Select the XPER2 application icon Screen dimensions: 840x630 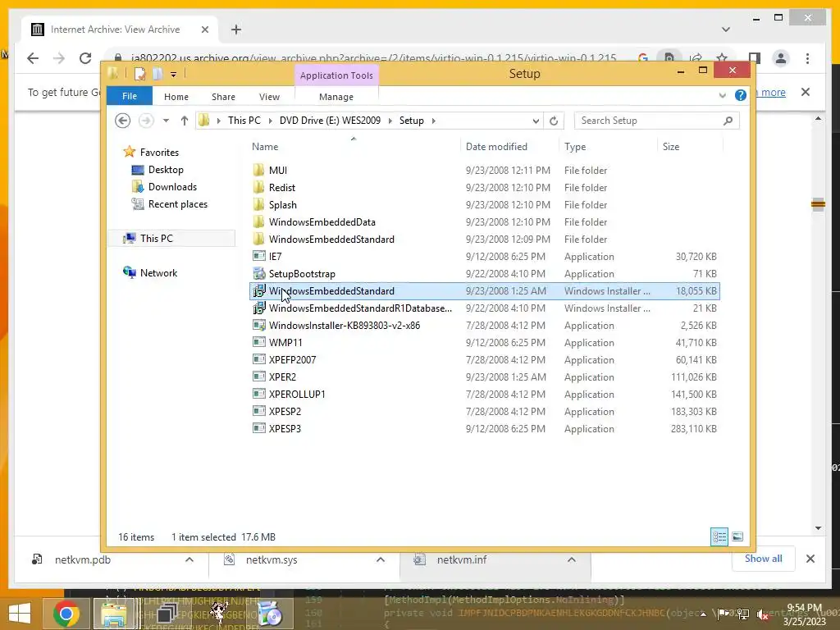coord(258,377)
